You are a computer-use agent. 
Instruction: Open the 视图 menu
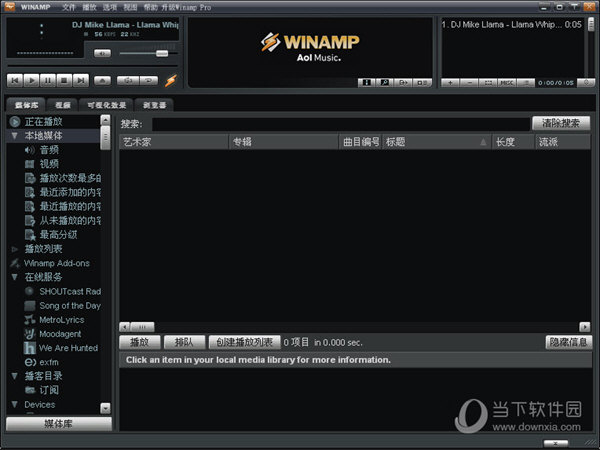130,7
